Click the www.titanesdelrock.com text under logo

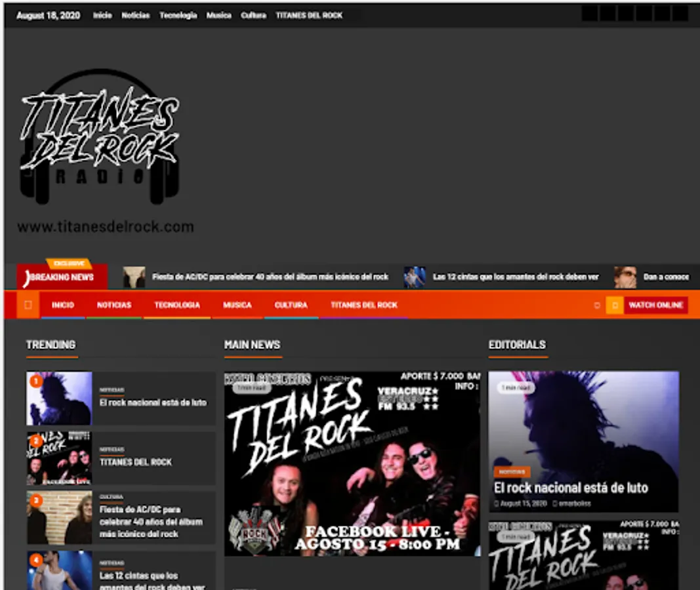106,227
